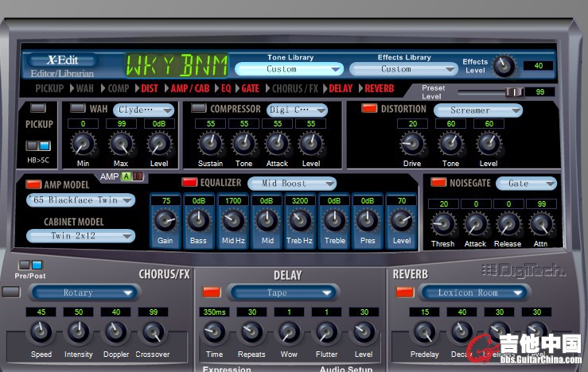Screen dimensions: 588x372
Task: Select DIST in the signal chain
Action: 150,89
